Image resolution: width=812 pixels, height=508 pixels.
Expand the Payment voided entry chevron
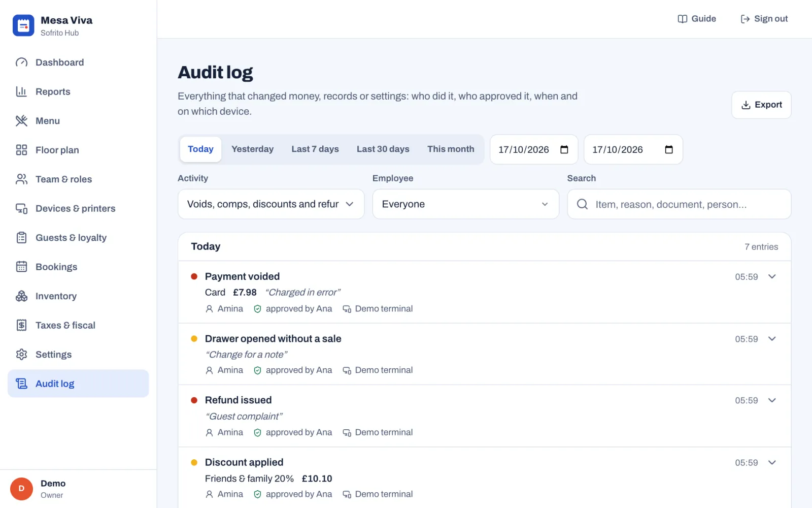click(x=772, y=276)
